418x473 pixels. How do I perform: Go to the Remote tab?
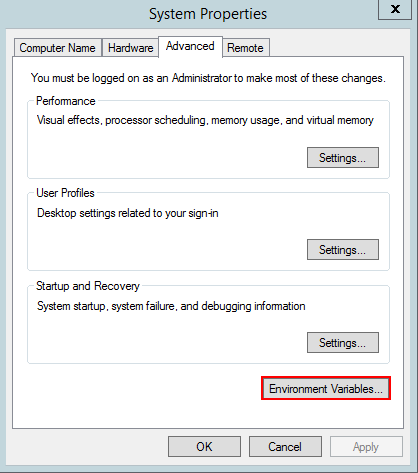245,48
